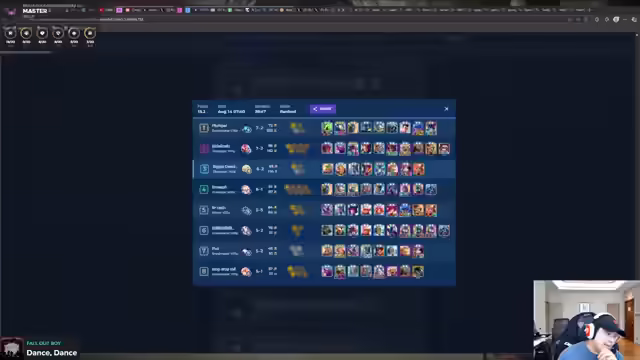Click the tenth champion in sixth-place row

click(x=444, y=231)
